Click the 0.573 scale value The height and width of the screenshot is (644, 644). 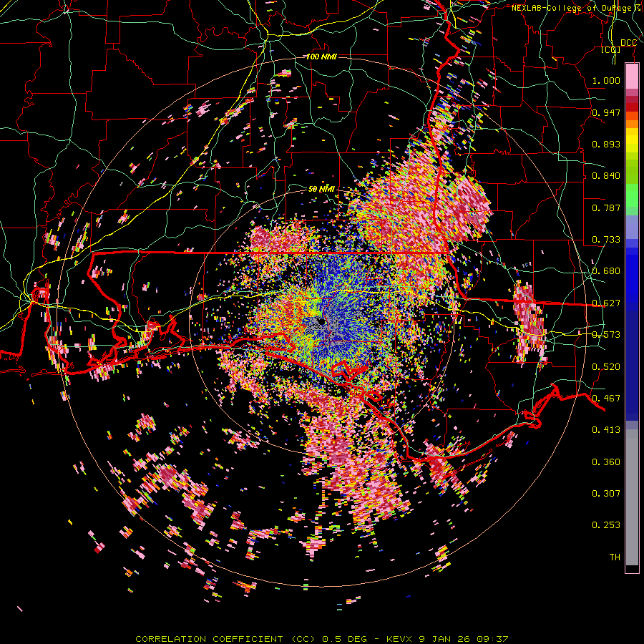[x=606, y=335]
